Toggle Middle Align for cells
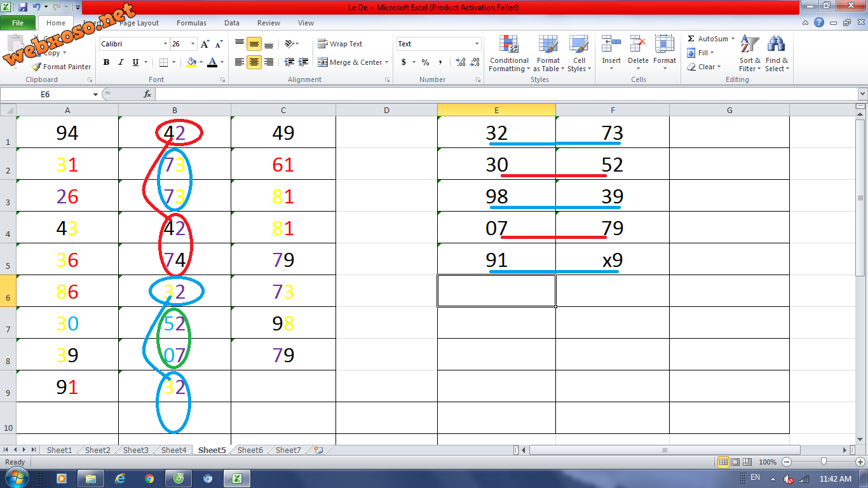The height and width of the screenshot is (488, 868). (254, 44)
